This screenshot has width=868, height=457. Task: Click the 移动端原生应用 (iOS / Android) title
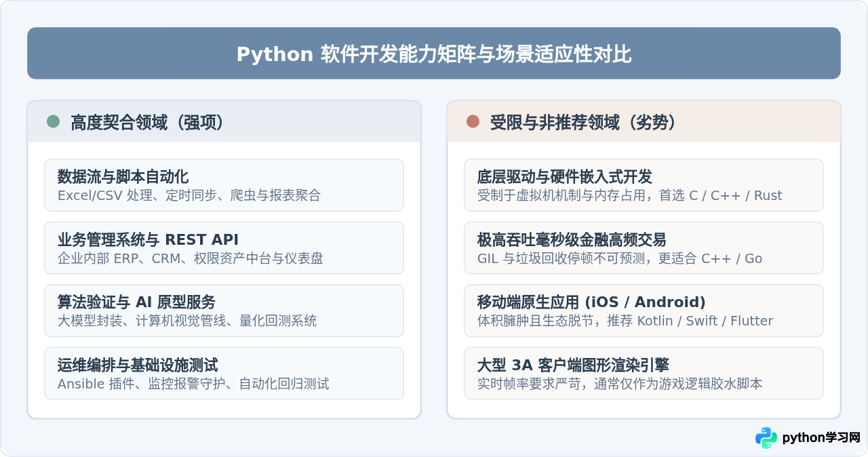(591, 302)
